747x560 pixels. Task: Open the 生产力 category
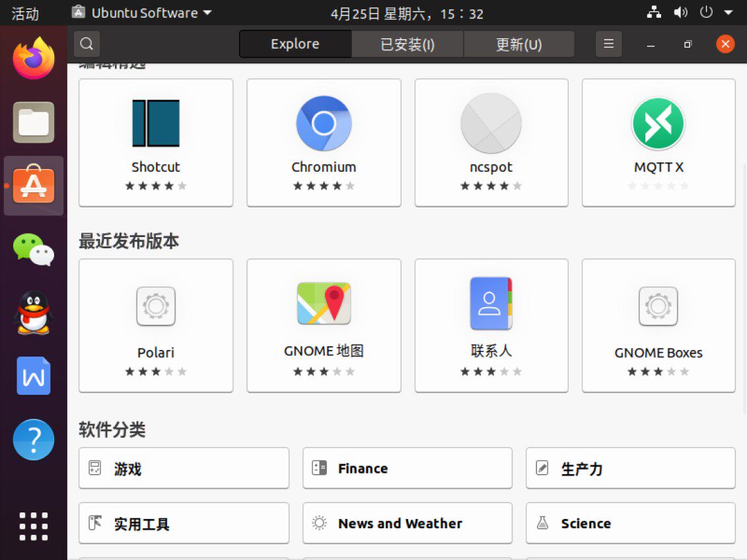(x=631, y=468)
